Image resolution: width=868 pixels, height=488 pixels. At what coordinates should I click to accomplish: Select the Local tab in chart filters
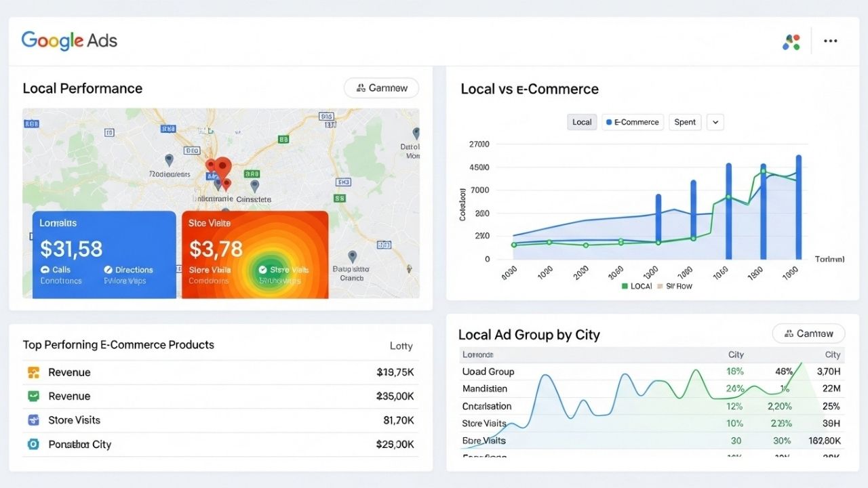coord(582,122)
